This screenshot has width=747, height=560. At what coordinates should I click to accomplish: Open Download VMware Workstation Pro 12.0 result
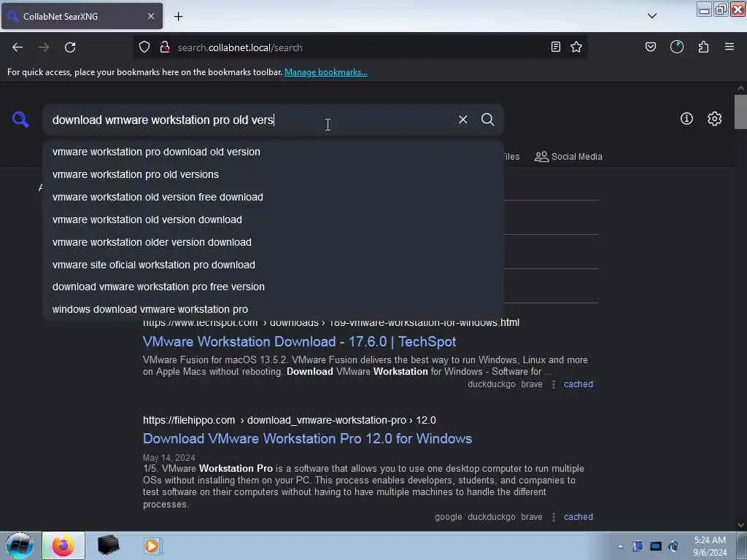307,438
